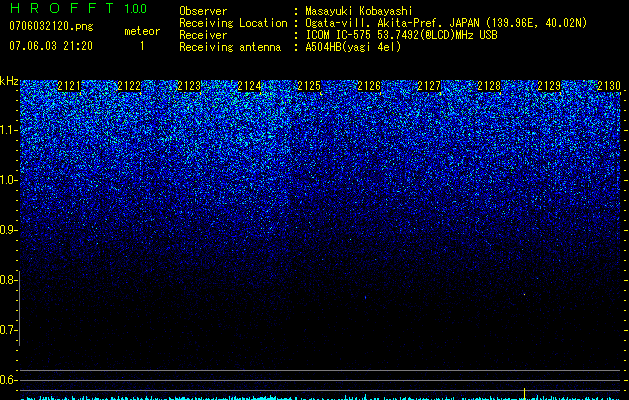Select the version number 1.0.0

pos(135,9)
